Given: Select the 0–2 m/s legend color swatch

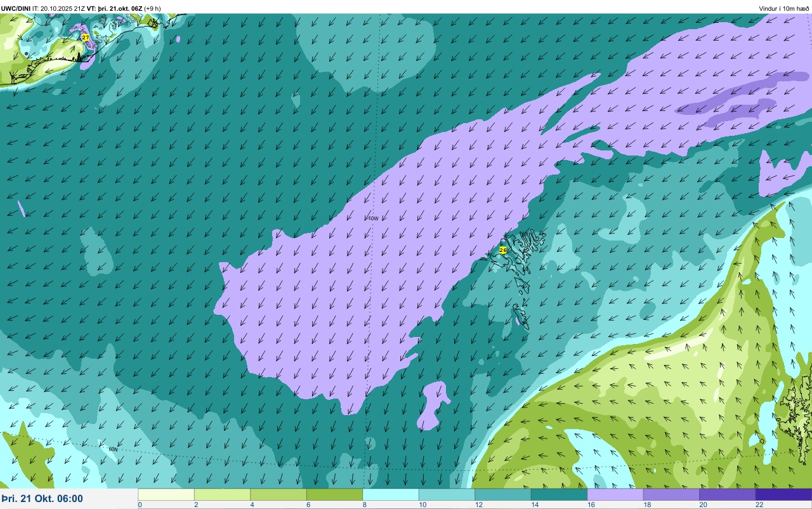Looking at the screenshot, I should (x=166, y=494).
